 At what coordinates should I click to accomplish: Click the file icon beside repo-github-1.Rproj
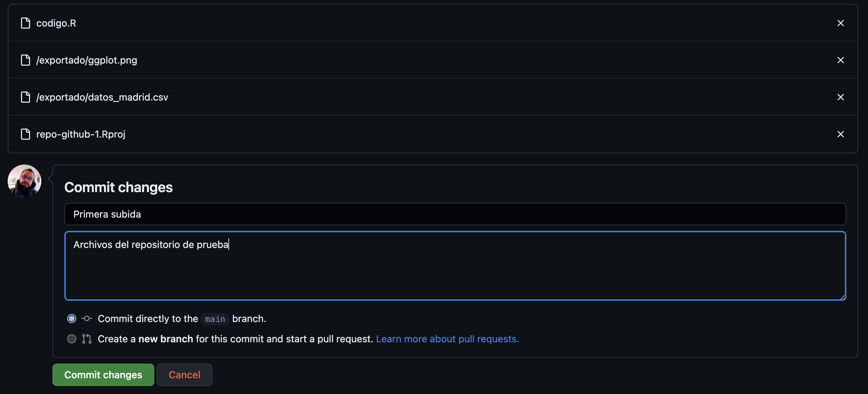[26, 134]
